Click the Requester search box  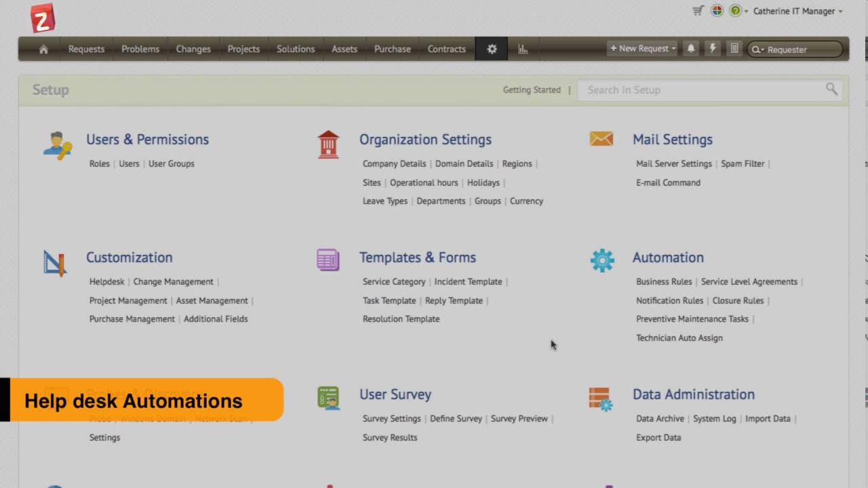pyautogui.click(x=795, y=49)
